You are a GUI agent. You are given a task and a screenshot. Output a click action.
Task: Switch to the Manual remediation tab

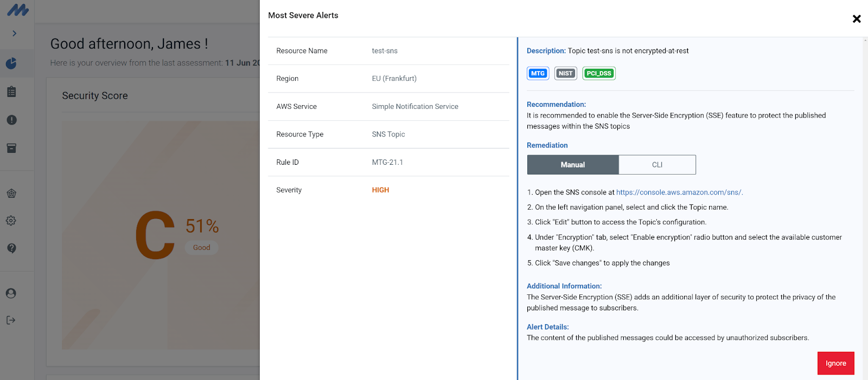(572, 165)
